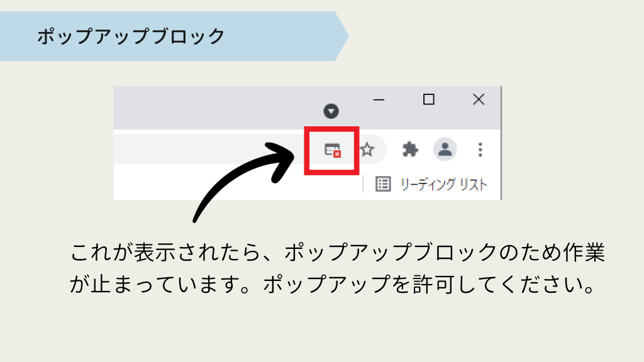Open Chrome's three-dot menu

pos(480,150)
